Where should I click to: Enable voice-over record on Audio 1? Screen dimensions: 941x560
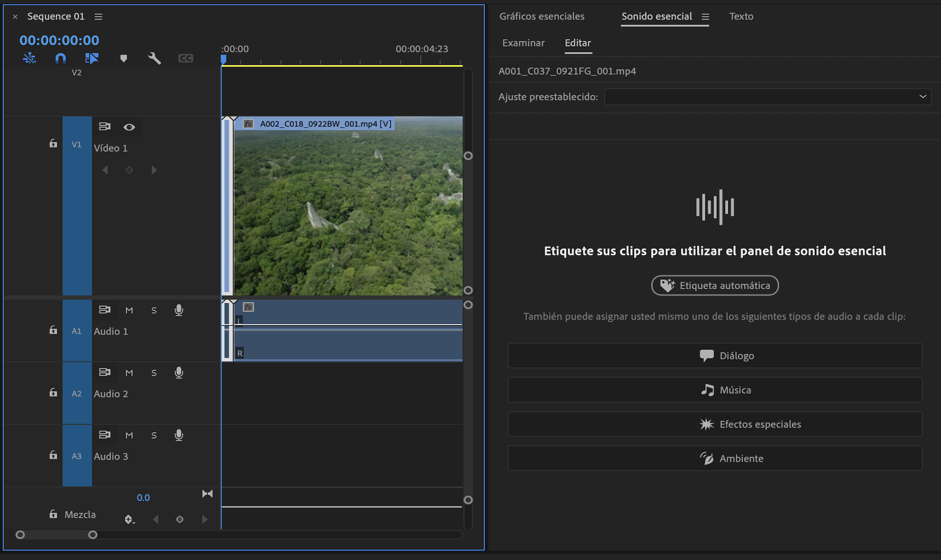pyautogui.click(x=179, y=310)
